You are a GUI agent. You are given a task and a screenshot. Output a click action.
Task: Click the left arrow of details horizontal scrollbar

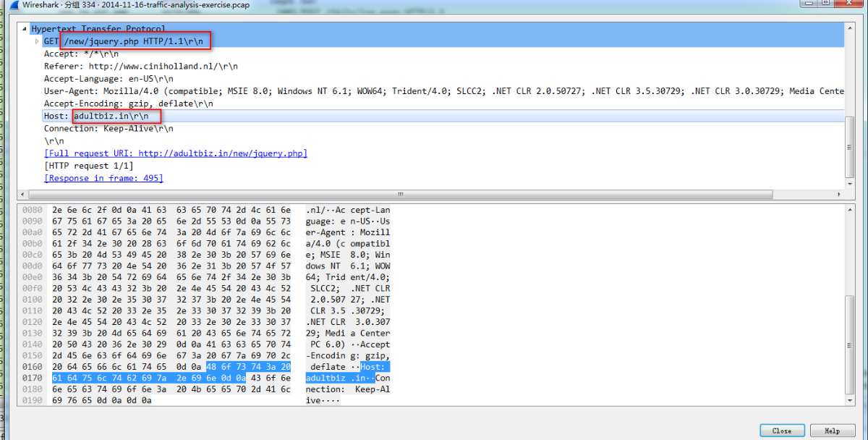pyautogui.click(x=22, y=194)
